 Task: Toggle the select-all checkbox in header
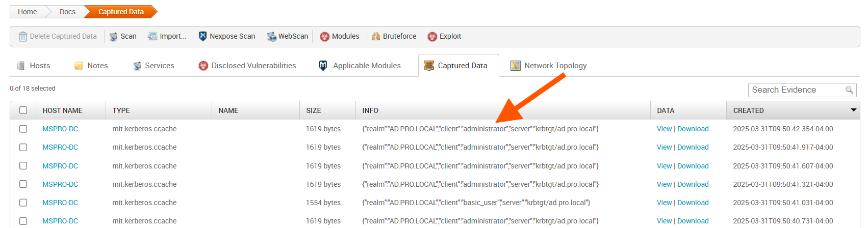point(23,110)
